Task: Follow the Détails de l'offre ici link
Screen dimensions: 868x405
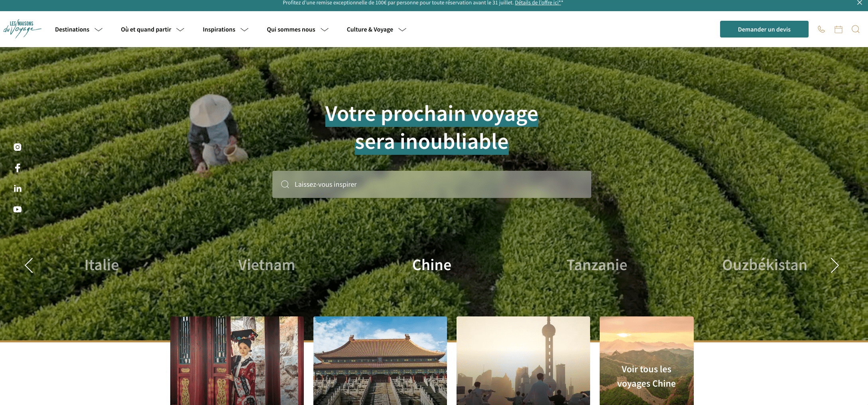Action: point(538,3)
